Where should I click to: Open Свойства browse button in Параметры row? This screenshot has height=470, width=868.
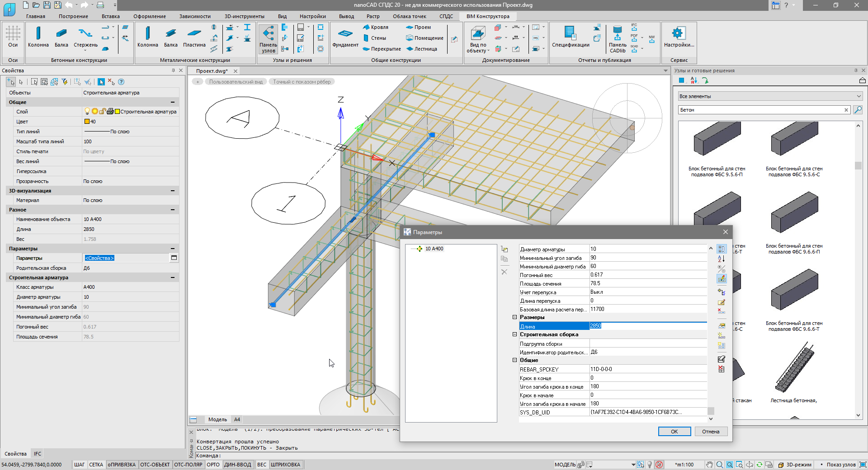click(x=174, y=258)
